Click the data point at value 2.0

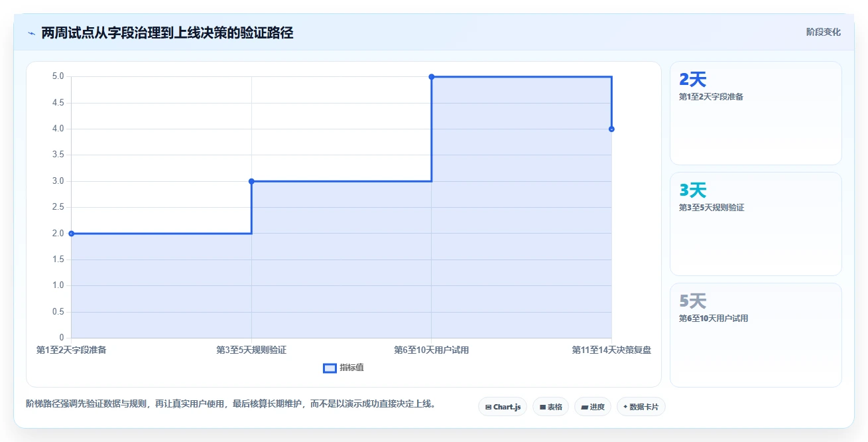(71, 234)
